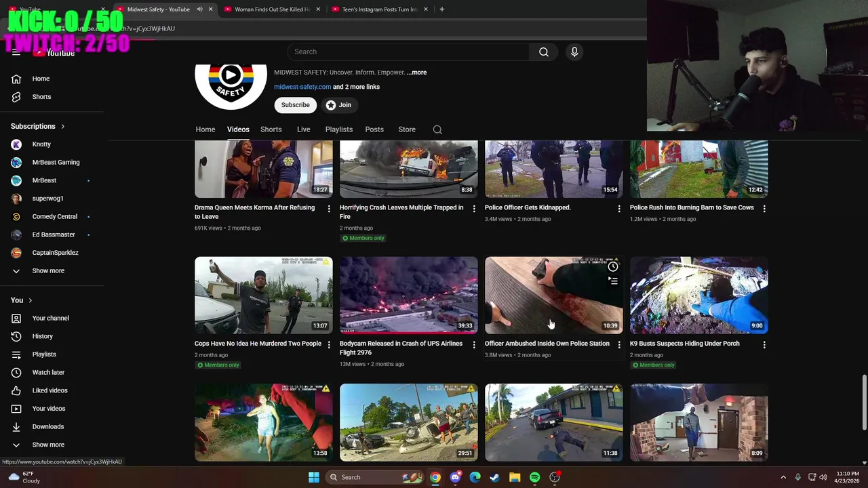The image size is (868, 488).
Task: Open options for Officer Ambushed video
Action: (618, 345)
